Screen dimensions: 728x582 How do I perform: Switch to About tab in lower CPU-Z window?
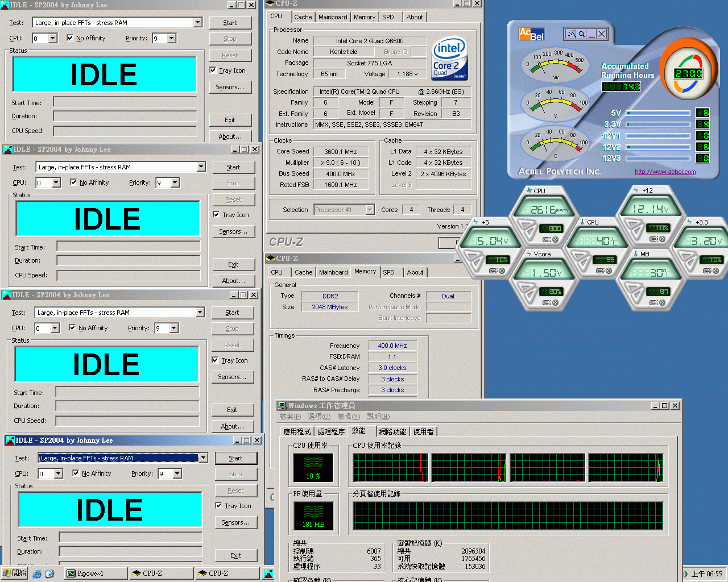coord(415,272)
